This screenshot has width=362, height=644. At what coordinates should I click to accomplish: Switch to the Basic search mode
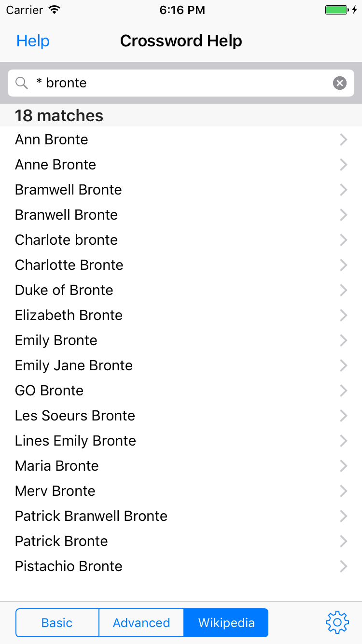[x=57, y=623]
